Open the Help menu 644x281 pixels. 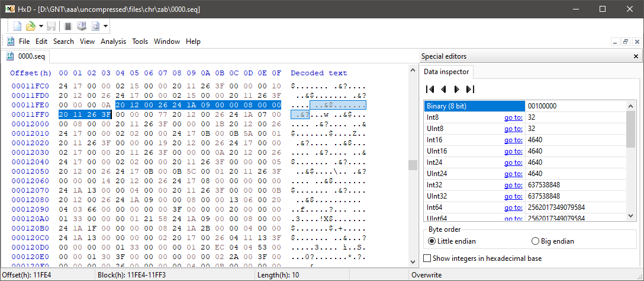click(193, 41)
